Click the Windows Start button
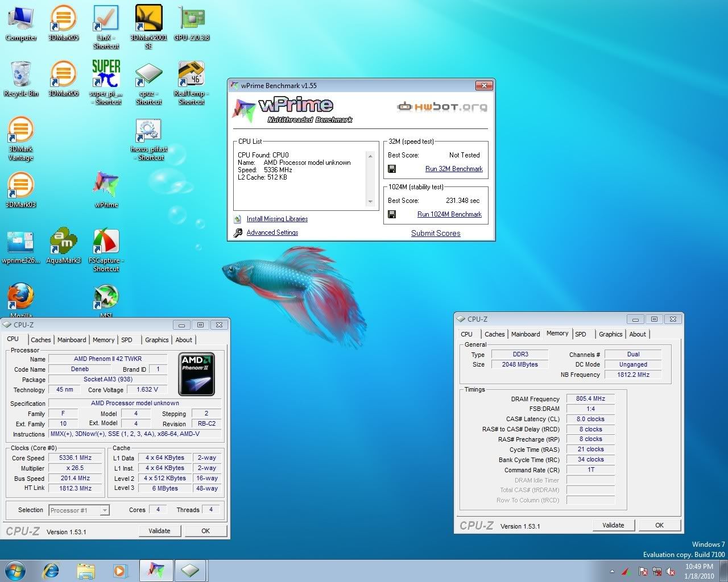Screen dimensions: 728x582 pos(15,570)
